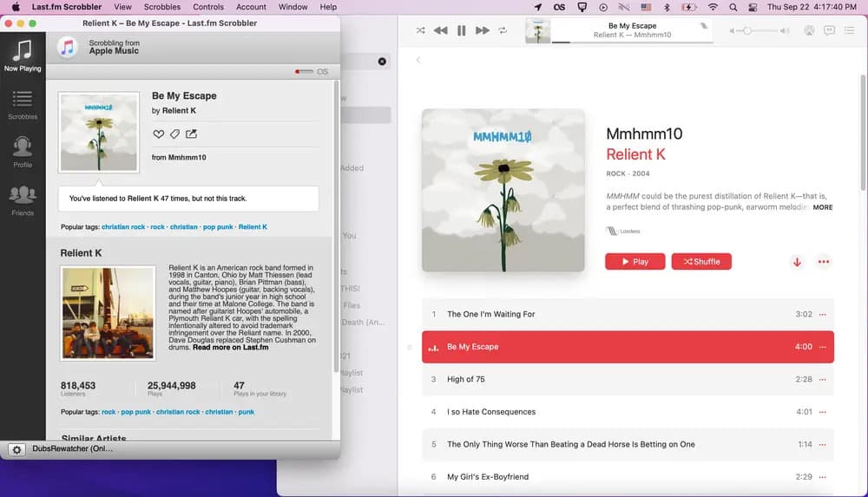This screenshot has width=868, height=497.
Task: Follow the Read more on Last.fm link
Action: [230, 348]
